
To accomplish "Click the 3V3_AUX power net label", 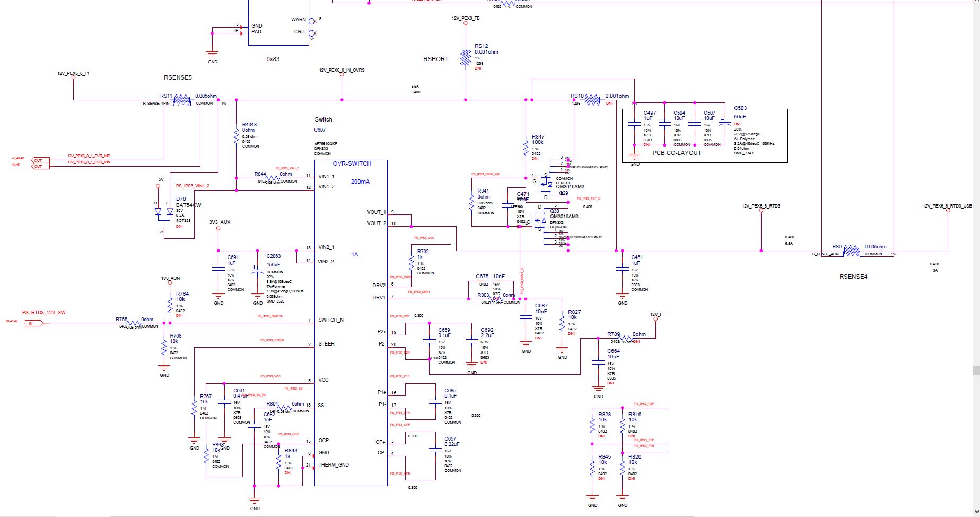I will click(220, 222).
